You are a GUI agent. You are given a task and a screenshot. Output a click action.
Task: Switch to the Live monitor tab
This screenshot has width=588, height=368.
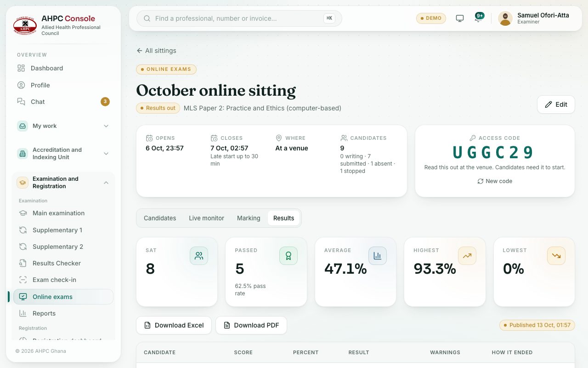click(x=207, y=218)
